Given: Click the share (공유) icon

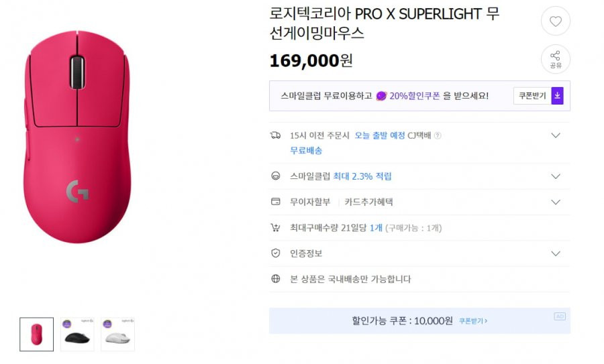Looking at the screenshot, I should click(x=556, y=59).
